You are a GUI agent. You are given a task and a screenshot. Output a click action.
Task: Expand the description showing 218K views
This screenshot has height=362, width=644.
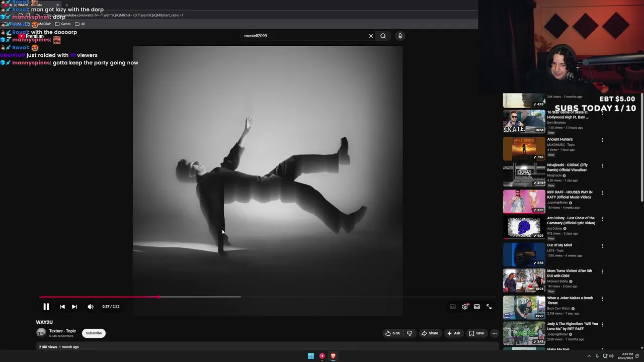(267, 347)
